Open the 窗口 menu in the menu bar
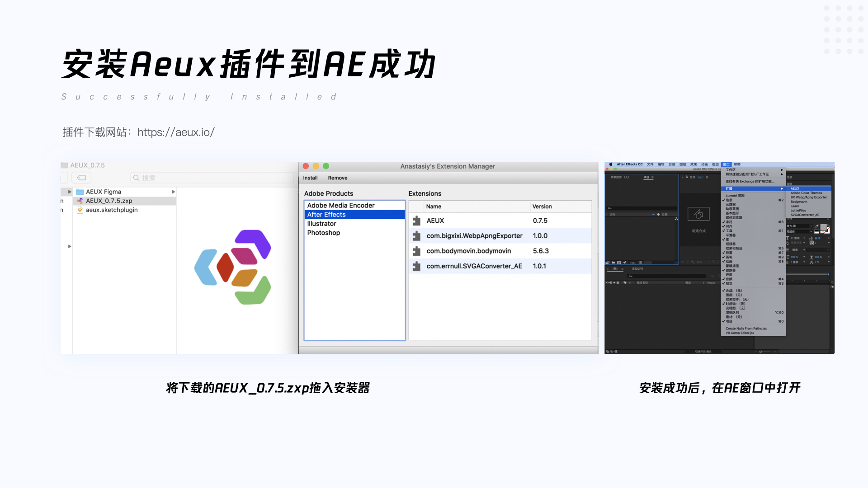The width and height of the screenshot is (868, 488). (726, 164)
